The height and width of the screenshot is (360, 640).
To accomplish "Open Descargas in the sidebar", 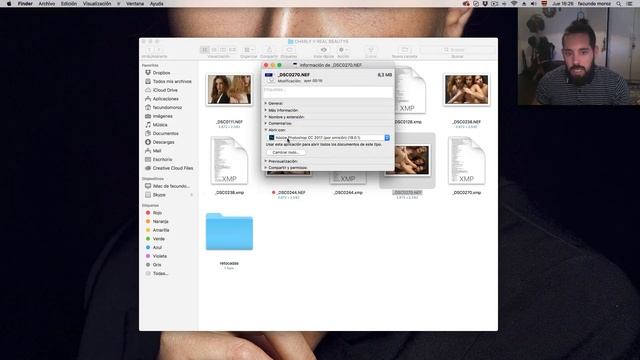I will click(x=160, y=142).
